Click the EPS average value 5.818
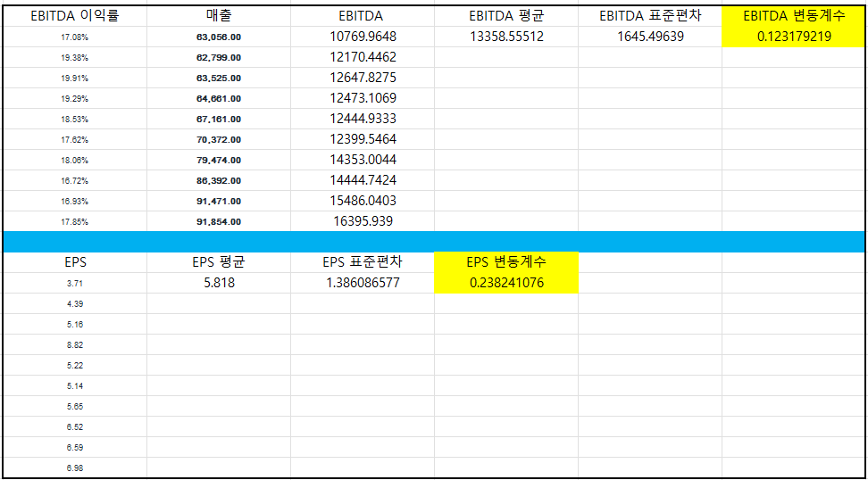This screenshot has height=480, width=868. tap(219, 283)
